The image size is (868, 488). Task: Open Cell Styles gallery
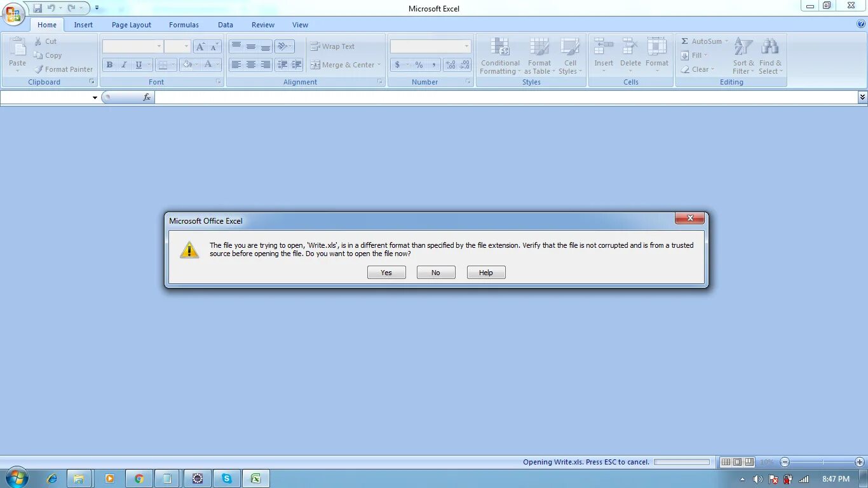point(570,56)
